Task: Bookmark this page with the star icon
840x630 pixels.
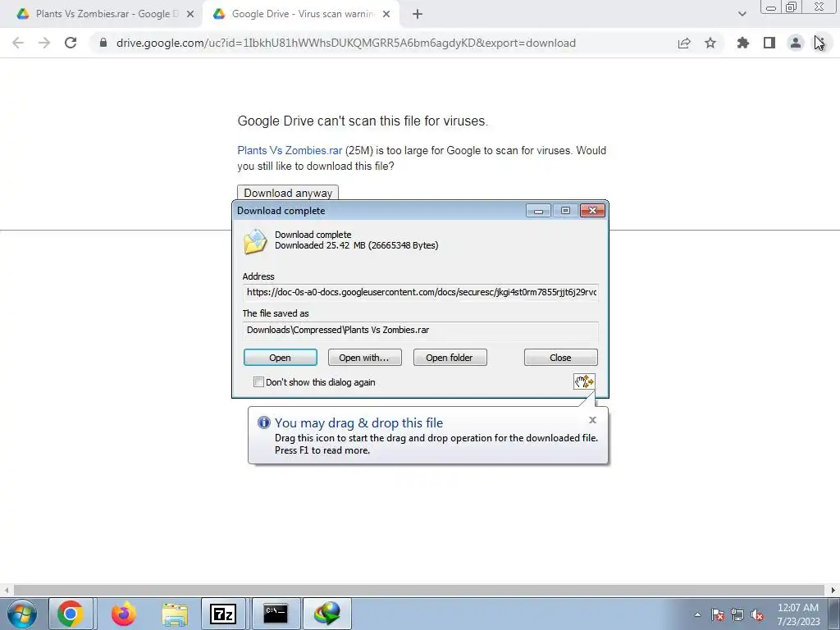Action: pyautogui.click(x=710, y=43)
